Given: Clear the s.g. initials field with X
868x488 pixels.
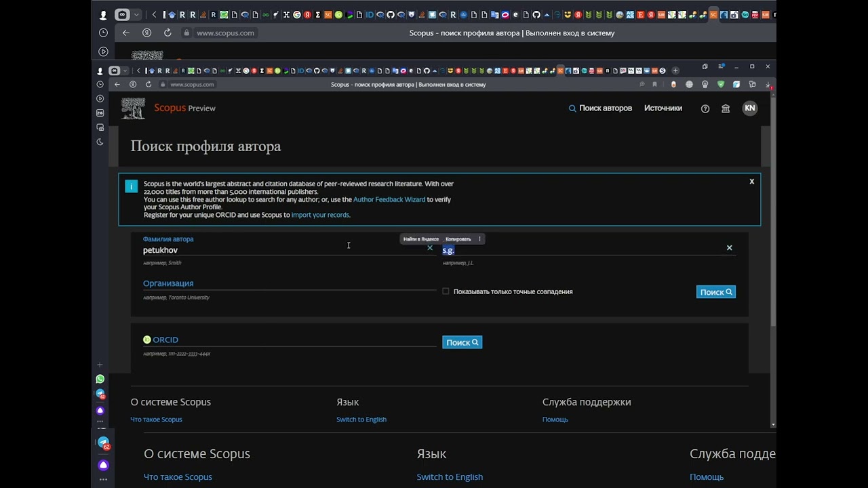Looking at the screenshot, I should tap(730, 248).
